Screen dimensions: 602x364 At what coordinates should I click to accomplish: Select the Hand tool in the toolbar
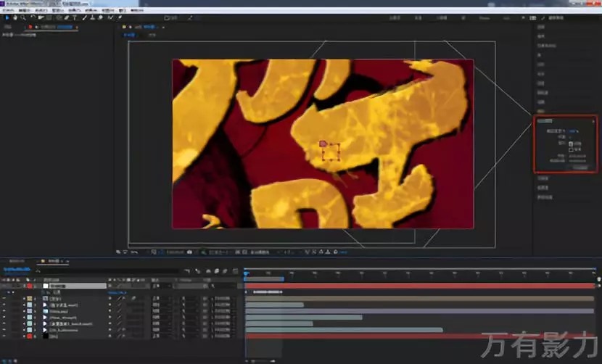[x=17, y=17]
